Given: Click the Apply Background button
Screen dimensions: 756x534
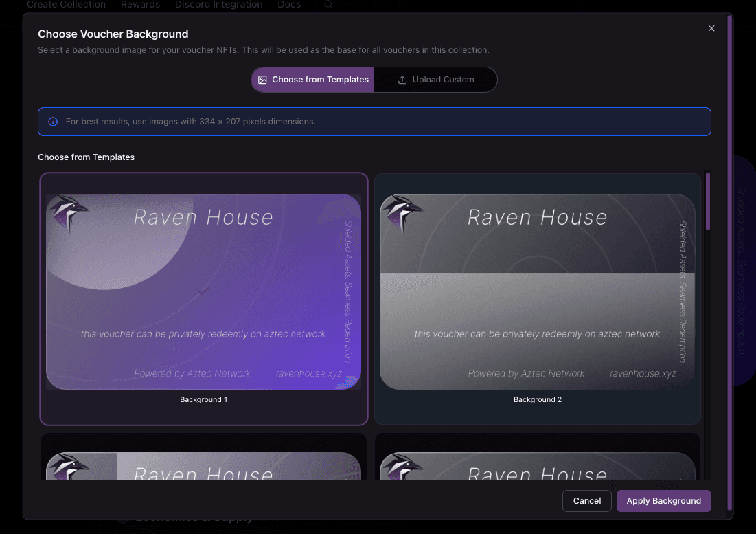Looking at the screenshot, I should tap(663, 500).
